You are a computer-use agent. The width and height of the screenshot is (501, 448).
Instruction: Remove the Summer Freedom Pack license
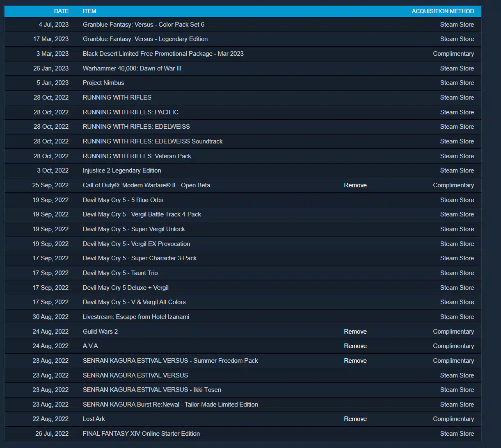click(x=355, y=361)
